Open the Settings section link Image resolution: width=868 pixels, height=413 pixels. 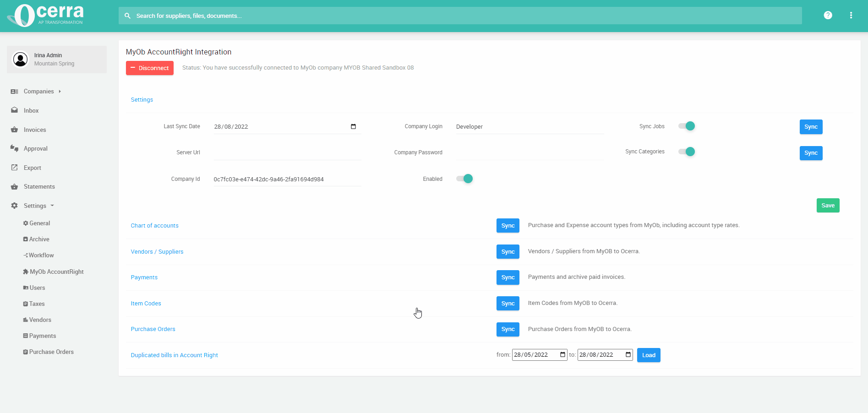tap(142, 99)
